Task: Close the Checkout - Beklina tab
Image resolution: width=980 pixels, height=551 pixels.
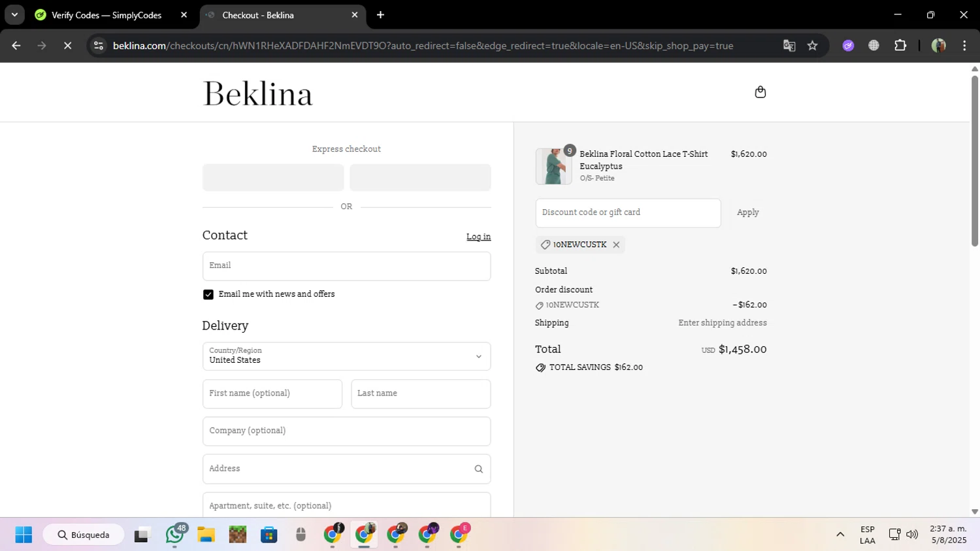Action: pos(355,15)
